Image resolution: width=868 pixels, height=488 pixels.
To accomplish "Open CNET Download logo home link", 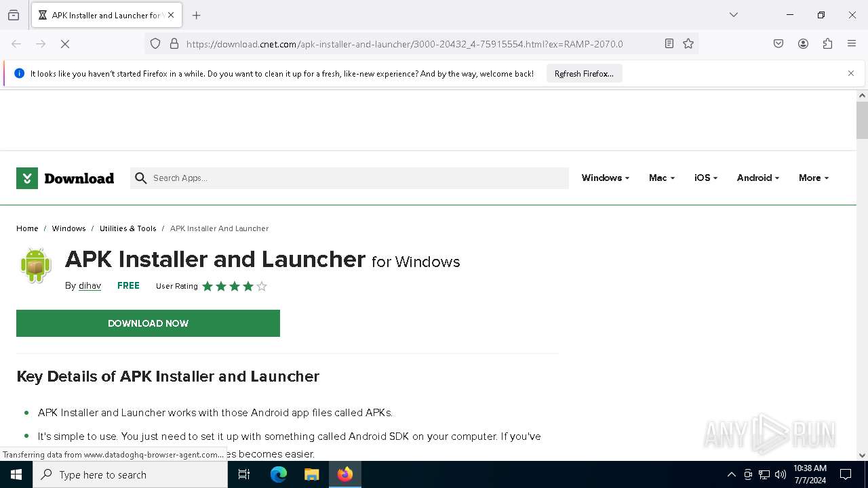I will pos(65,178).
